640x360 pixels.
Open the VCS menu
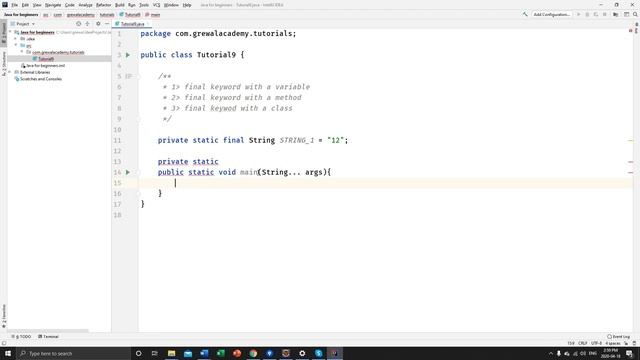tap(156, 5)
